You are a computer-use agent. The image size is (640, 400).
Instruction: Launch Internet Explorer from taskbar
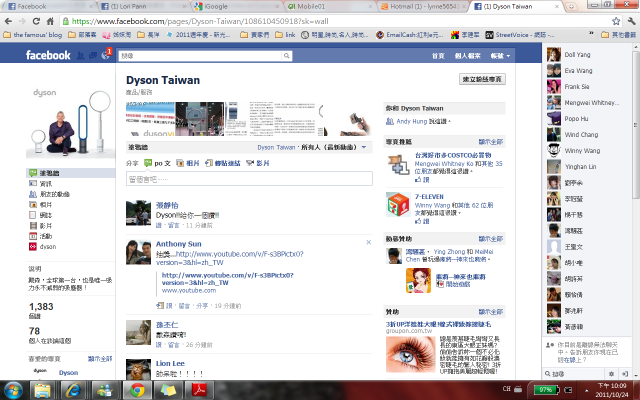73,390
